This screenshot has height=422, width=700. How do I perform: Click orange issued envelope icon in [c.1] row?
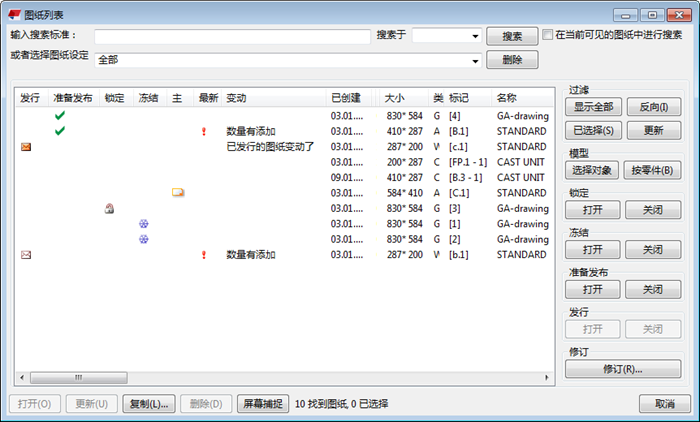coord(26,147)
